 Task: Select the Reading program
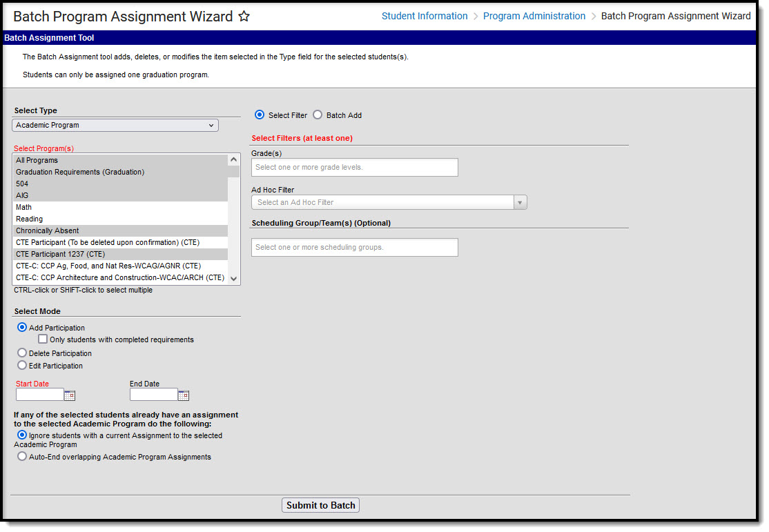(x=120, y=219)
